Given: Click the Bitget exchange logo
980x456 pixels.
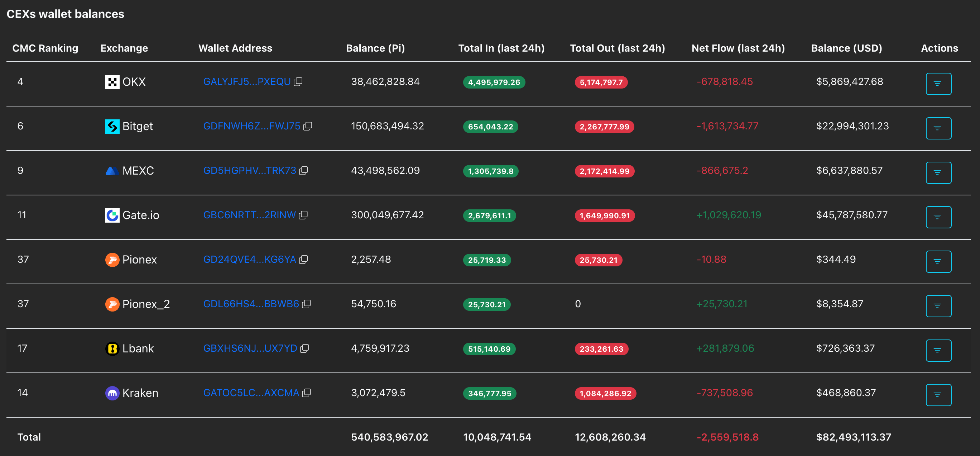Looking at the screenshot, I should pos(112,127).
